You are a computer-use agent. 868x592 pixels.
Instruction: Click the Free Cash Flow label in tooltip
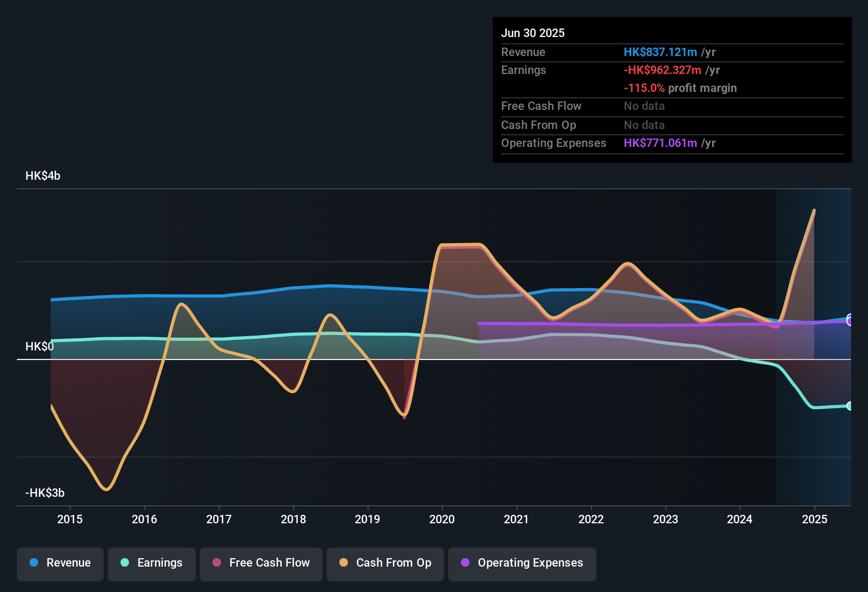click(x=541, y=106)
